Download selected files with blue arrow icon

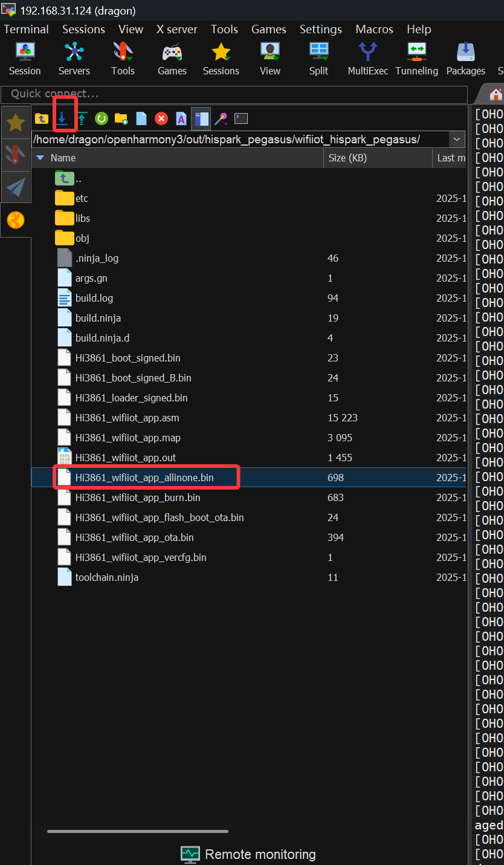62,118
